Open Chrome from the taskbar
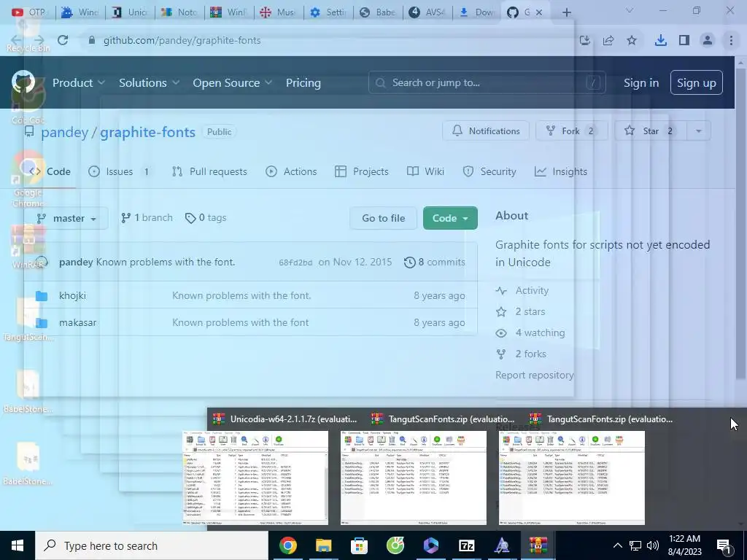 click(287, 545)
